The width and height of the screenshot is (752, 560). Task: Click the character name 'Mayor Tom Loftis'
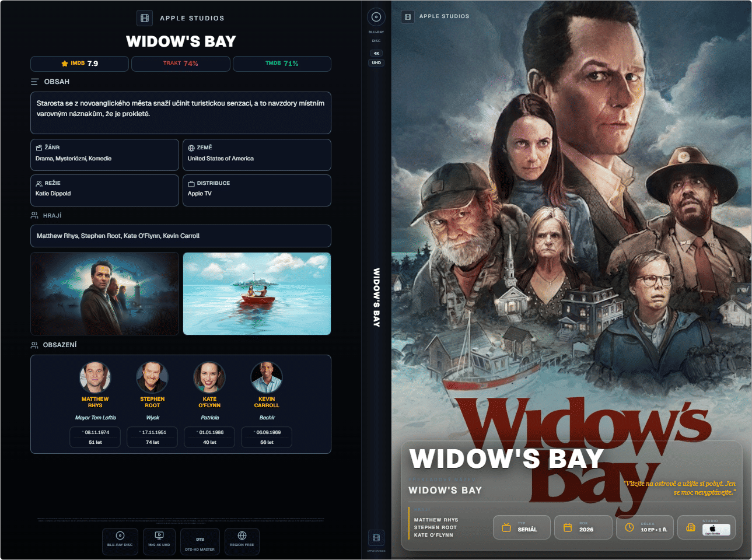[x=96, y=418]
